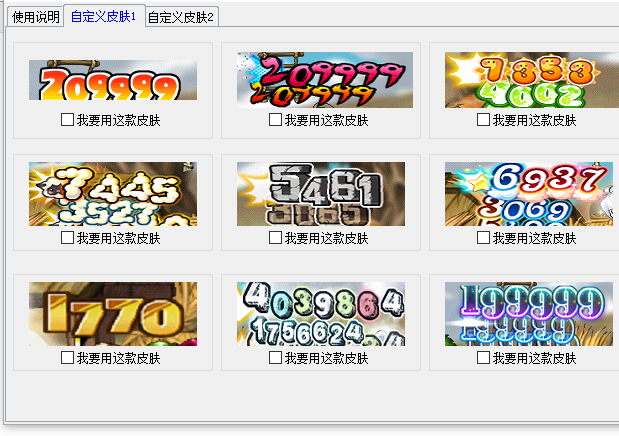Enable the checkbox under pink graffiti skin
The width and height of the screenshot is (619, 436).
click(275, 120)
